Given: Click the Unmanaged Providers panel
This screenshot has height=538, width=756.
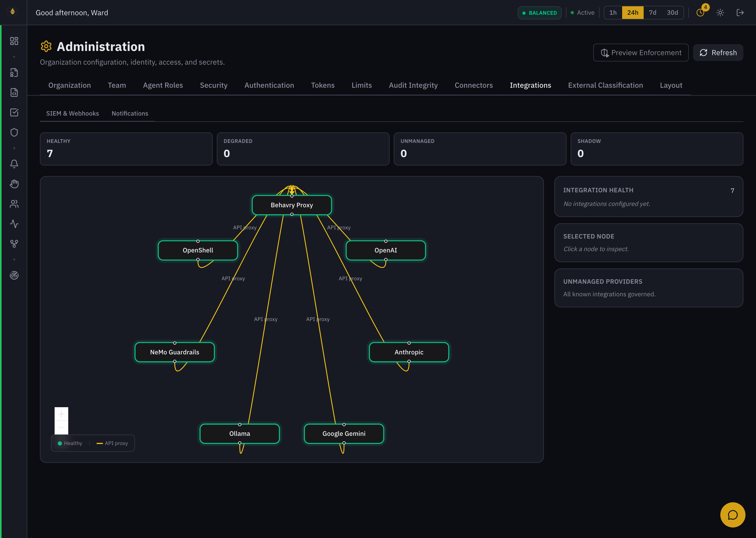Looking at the screenshot, I should 648,288.
